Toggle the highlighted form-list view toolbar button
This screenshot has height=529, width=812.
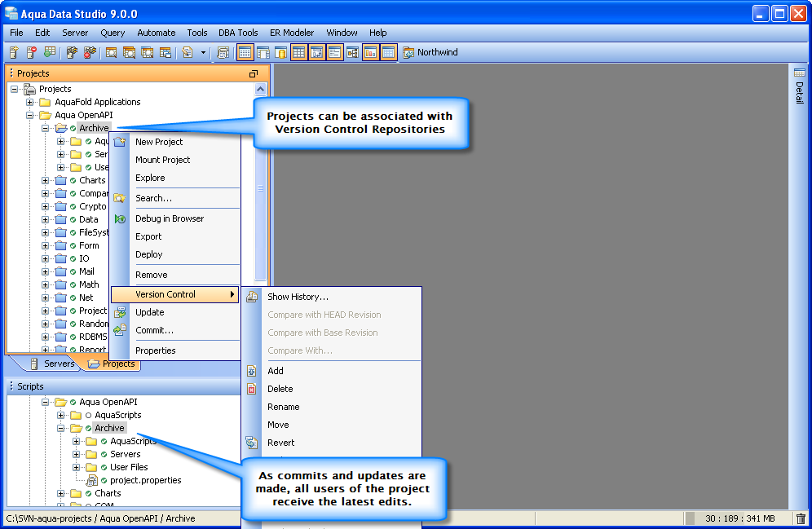tap(334, 52)
